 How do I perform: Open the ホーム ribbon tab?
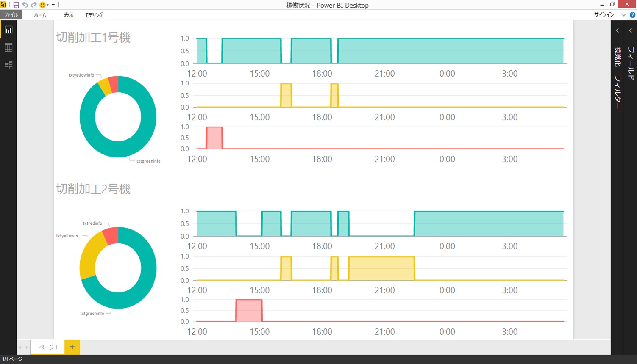(40, 15)
